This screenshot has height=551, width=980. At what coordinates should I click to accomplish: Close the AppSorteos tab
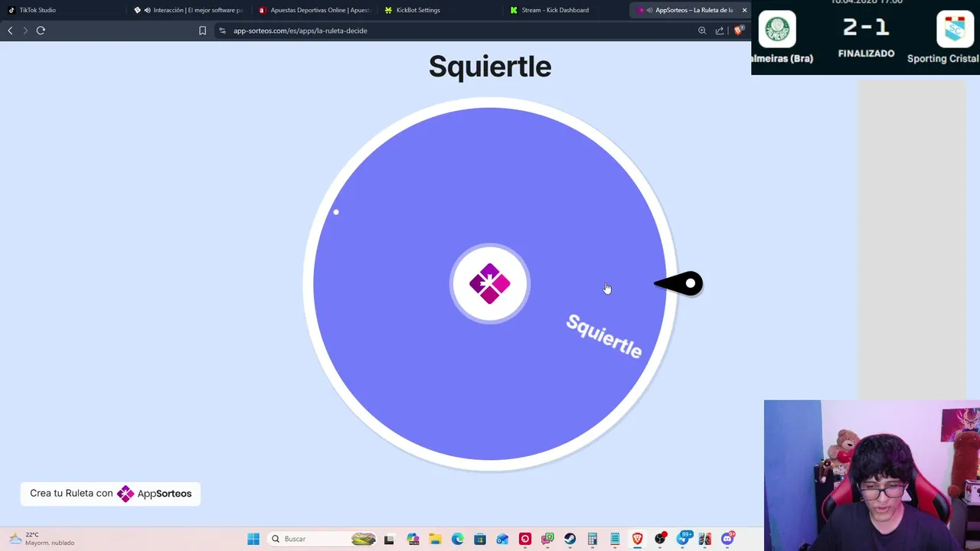[x=744, y=10]
